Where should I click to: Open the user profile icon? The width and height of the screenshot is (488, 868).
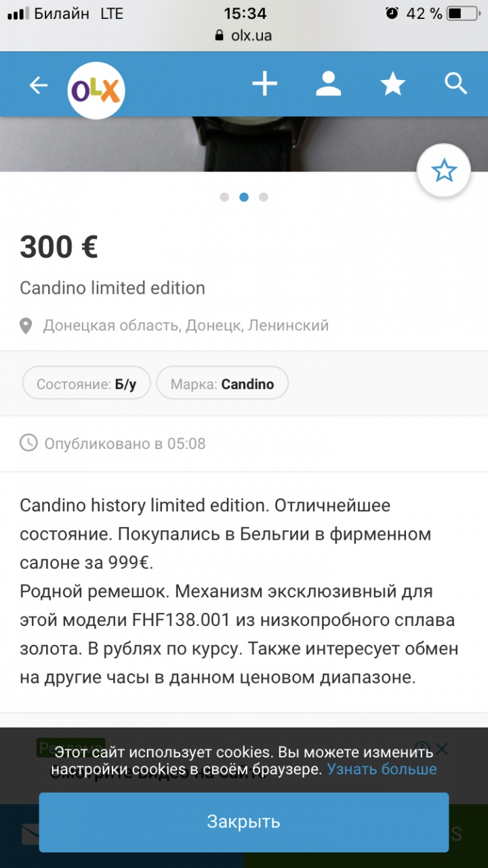(328, 85)
